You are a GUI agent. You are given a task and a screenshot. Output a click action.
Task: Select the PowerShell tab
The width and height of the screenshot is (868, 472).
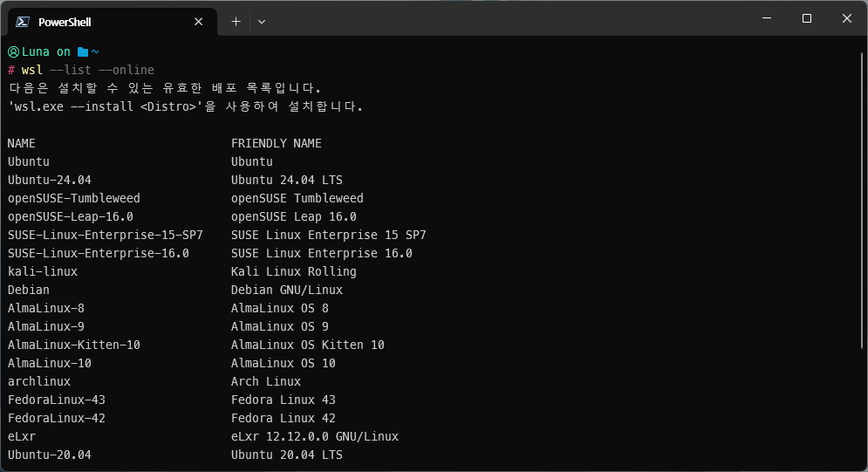click(x=113, y=22)
